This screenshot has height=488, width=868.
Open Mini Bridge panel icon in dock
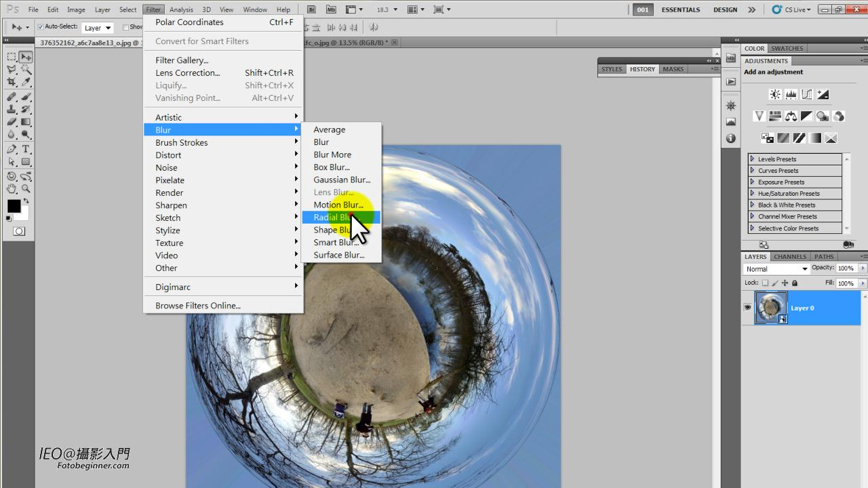(x=730, y=59)
